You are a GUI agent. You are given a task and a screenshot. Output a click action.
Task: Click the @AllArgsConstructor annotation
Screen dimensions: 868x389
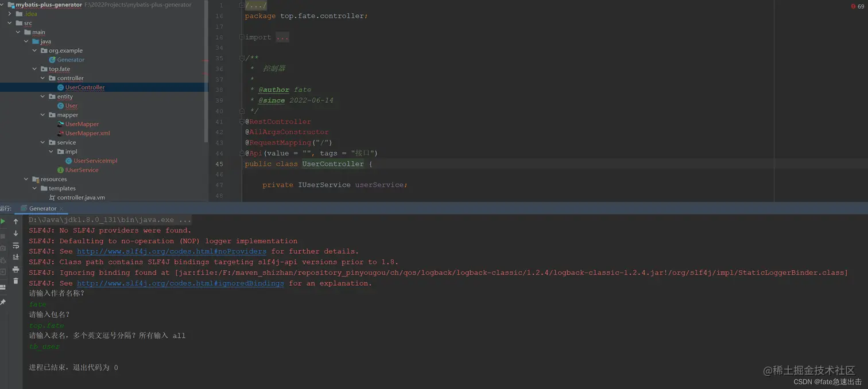[286, 132]
